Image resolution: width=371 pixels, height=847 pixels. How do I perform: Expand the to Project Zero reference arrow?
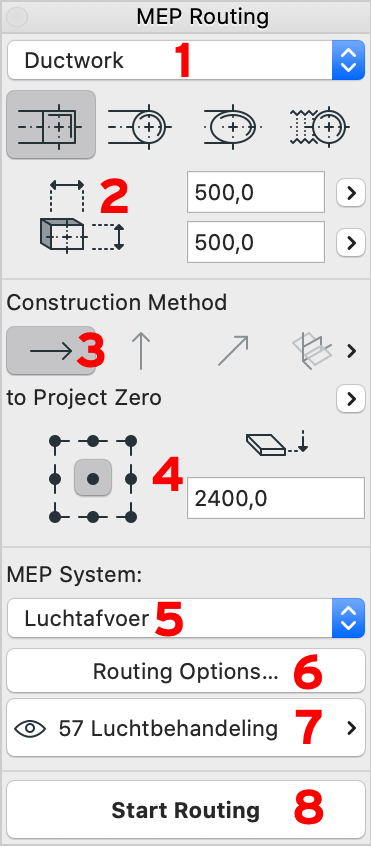[351, 399]
